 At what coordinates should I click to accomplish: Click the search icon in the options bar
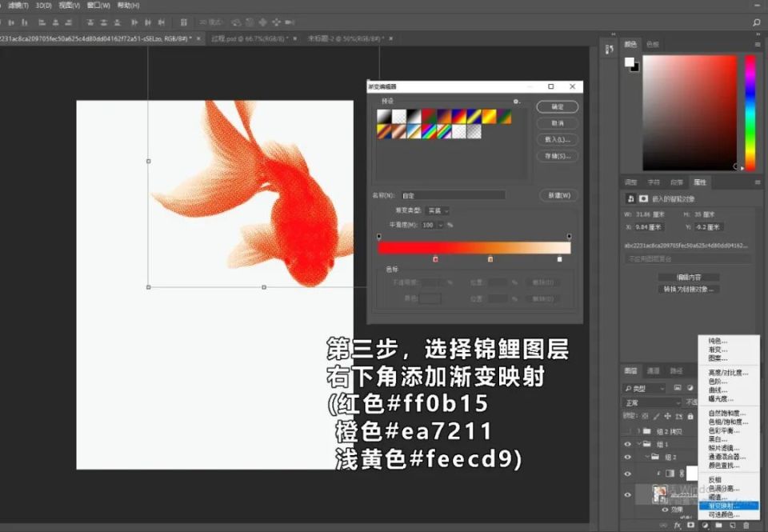click(x=757, y=22)
